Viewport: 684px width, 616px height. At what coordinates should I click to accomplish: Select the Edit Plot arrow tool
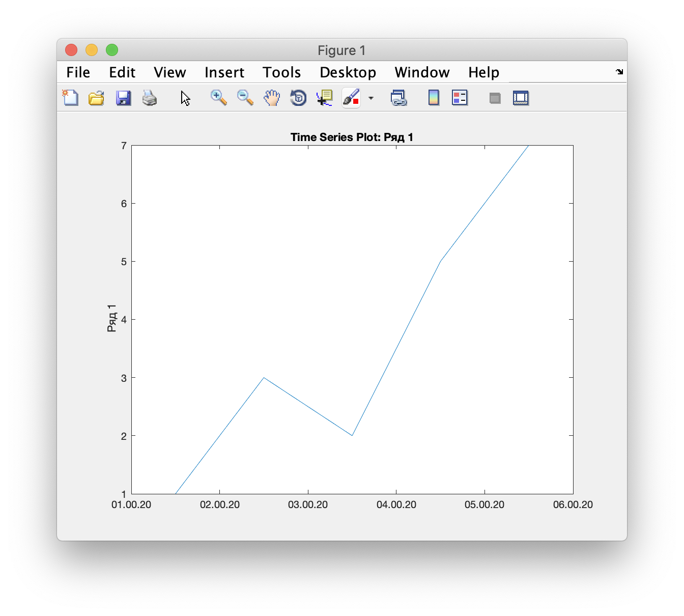click(186, 98)
